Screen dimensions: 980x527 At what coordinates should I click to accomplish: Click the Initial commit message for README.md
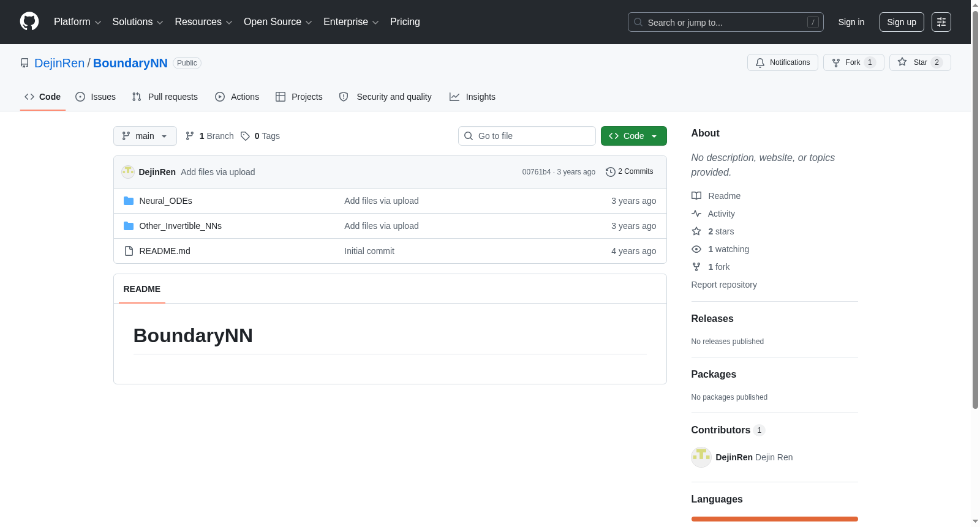point(369,251)
